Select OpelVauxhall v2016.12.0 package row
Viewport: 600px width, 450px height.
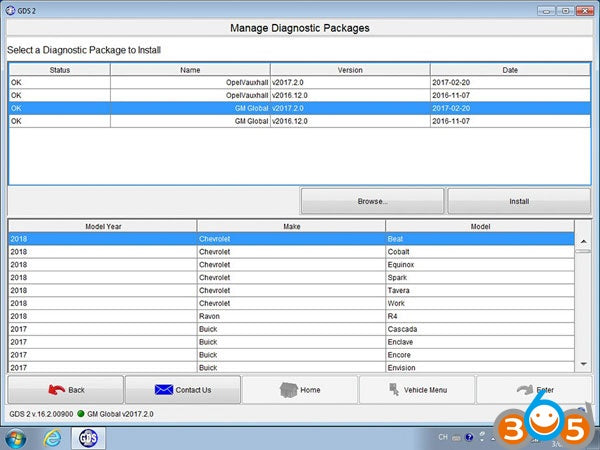[300, 95]
